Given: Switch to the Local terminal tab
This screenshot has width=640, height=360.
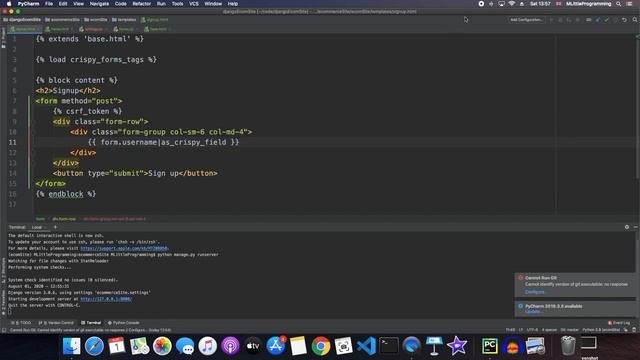Looking at the screenshot, I should click(x=37, y=227).
